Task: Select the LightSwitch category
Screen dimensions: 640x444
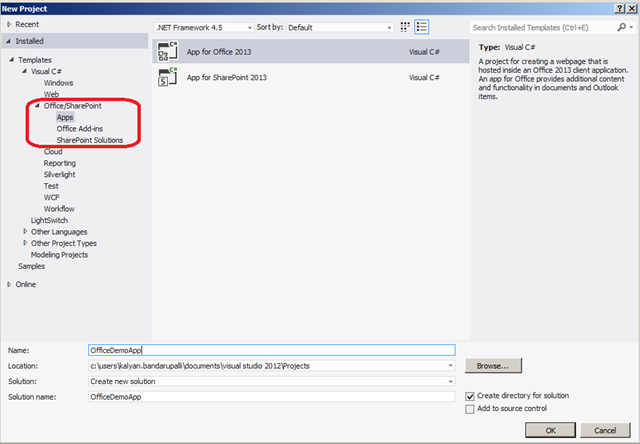Action: click(x=49, y=220)
